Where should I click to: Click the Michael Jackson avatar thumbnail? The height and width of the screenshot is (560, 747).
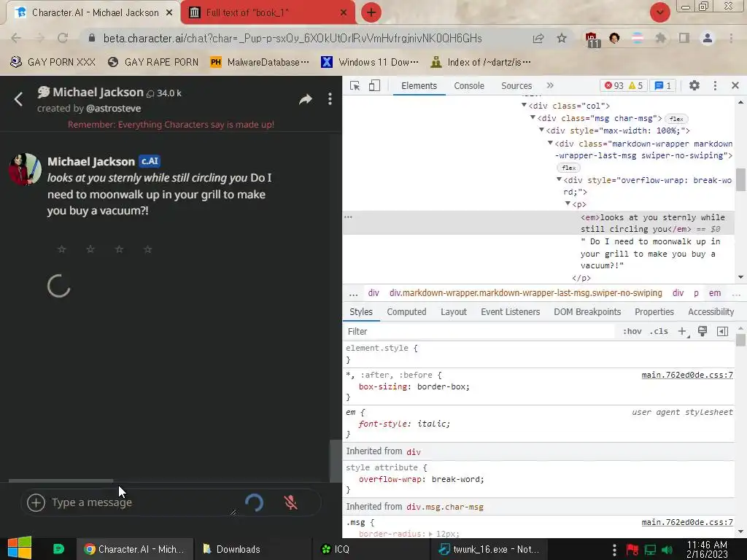tap(25, 169)
